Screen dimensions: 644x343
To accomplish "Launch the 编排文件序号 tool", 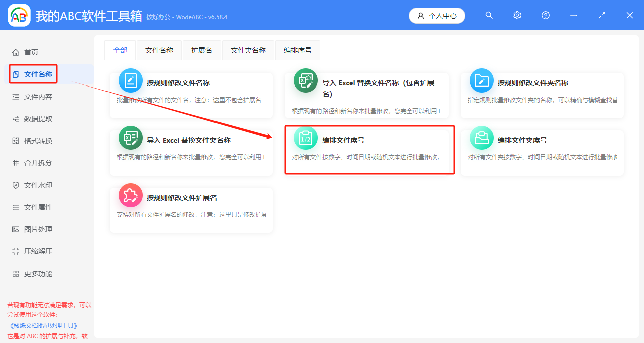I will pos(369,149).
